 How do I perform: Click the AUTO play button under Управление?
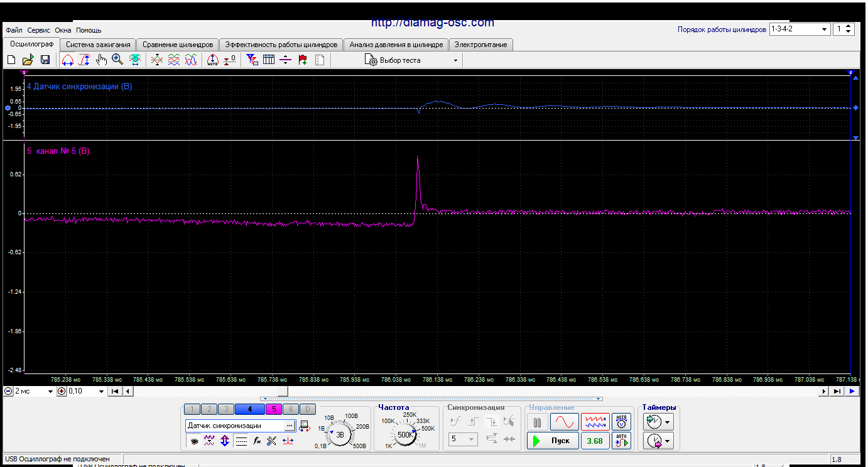621,441
